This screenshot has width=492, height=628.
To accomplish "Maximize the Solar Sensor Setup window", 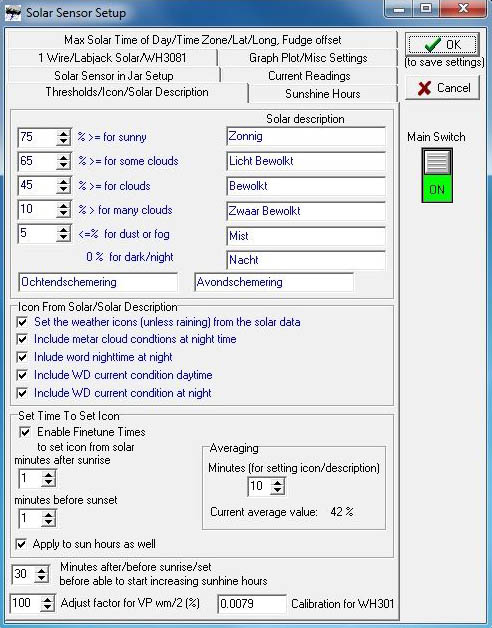I will pyautogui.click(x=426, y=9).
